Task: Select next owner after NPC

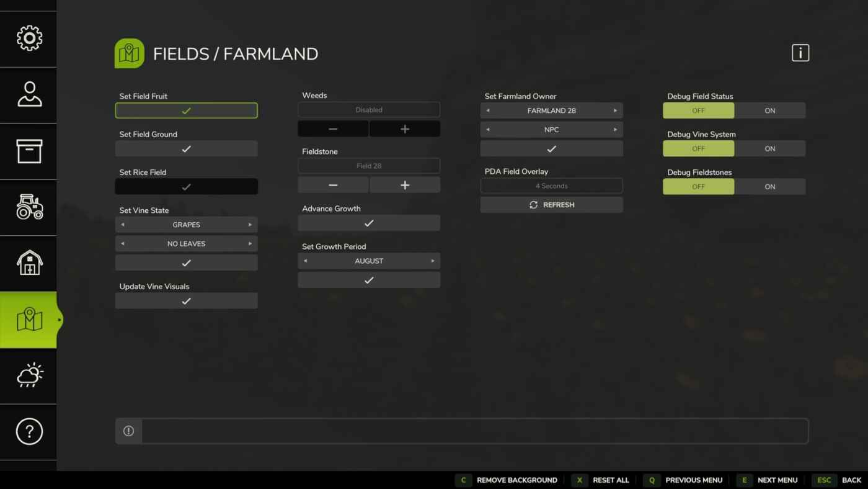Action: (x=615, y=130)
